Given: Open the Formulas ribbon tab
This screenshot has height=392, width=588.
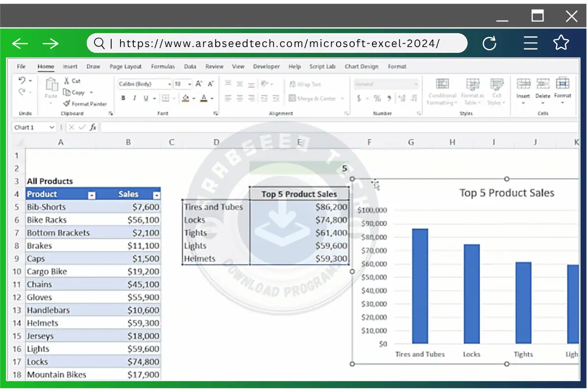Looking at the screenshot, I should [163, 67].
